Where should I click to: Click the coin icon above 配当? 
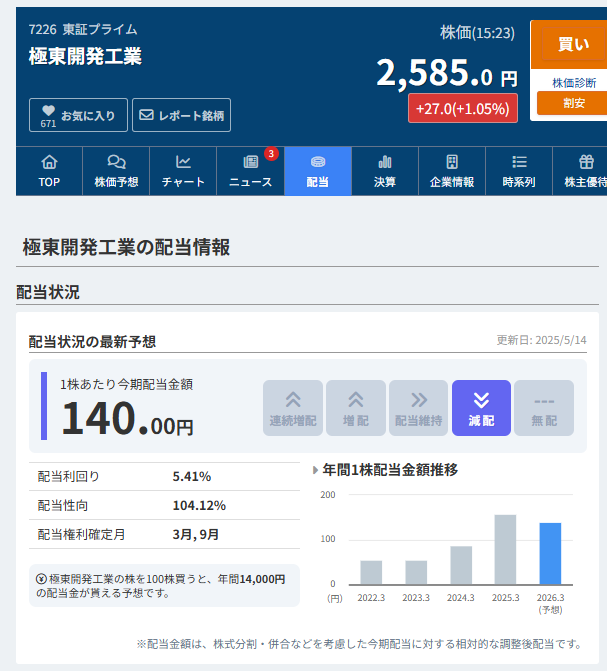click(318, 162)
